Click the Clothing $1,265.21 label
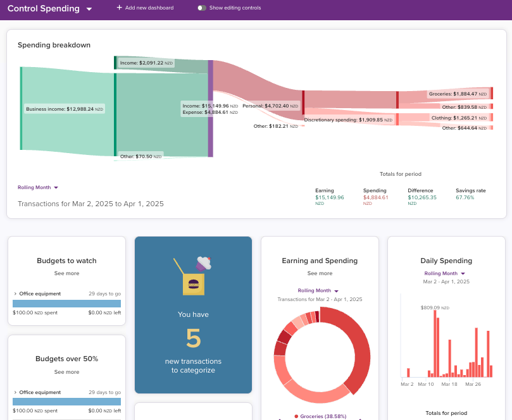 (x=459, y=118)
